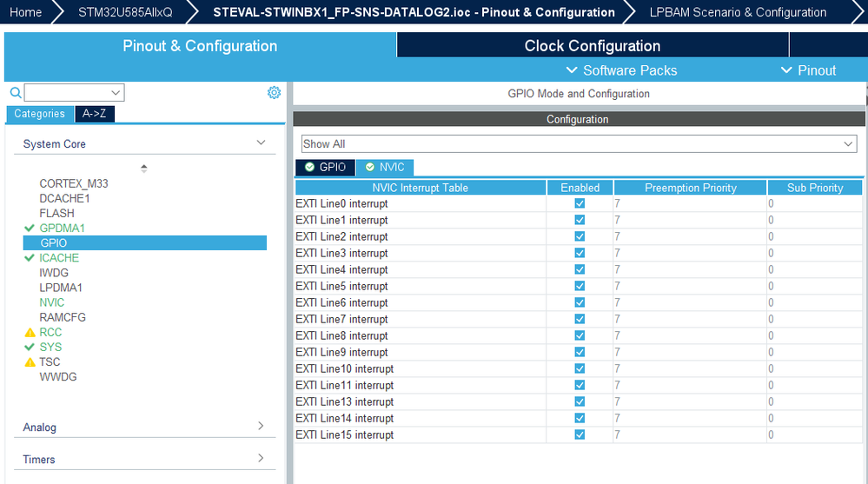This screenshot has height=484, width=868.
Task: Open the Pinout dropdown menu
Action: tap(808, 70)
